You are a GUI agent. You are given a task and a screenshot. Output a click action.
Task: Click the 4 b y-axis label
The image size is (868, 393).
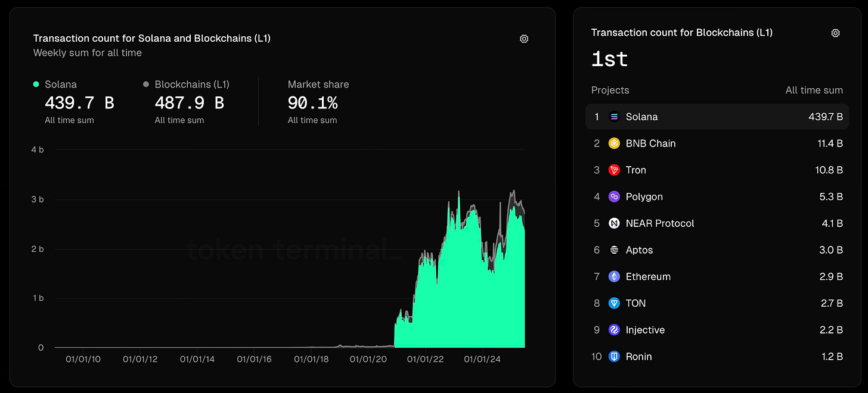pos(38,150)
